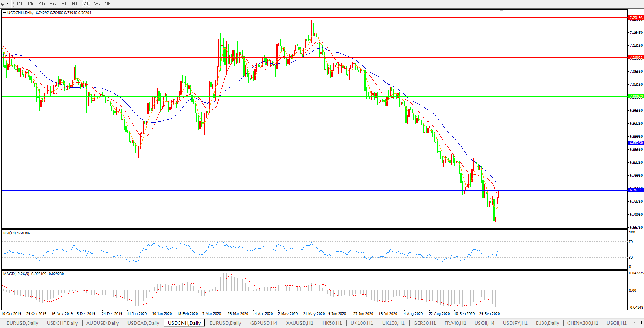Open the USDJPY,H1 chart tab

515,323
